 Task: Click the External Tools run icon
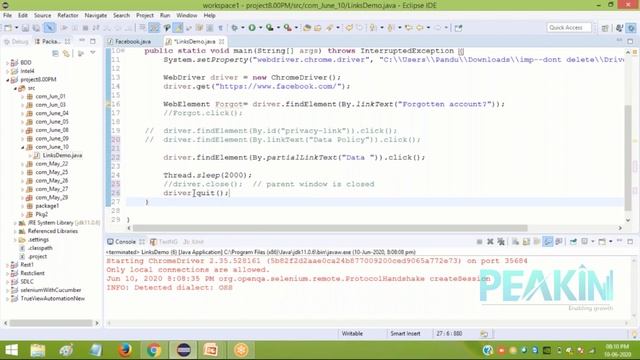[287, 28]
